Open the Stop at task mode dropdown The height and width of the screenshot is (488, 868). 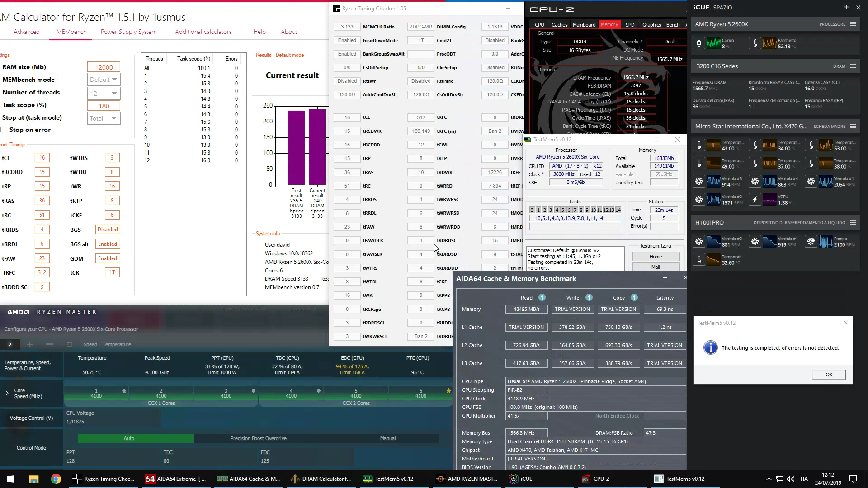coord(104,118)
